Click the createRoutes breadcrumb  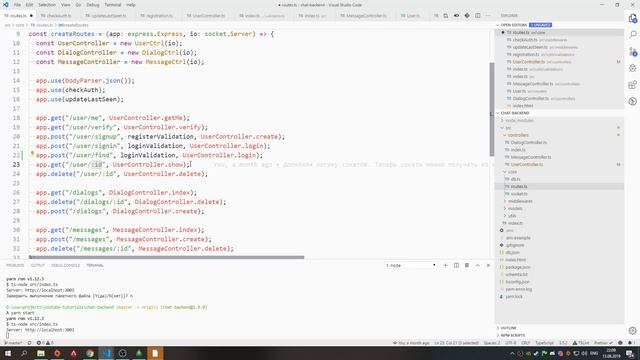(74, 25)
